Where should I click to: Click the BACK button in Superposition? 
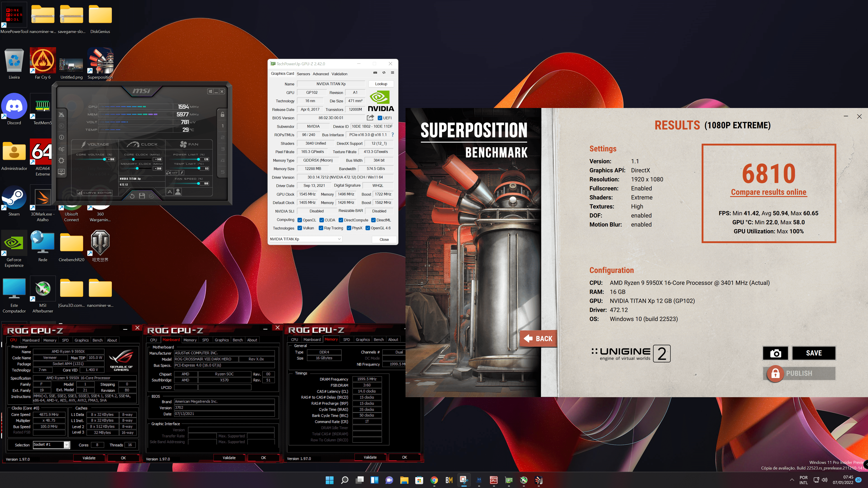pos(538,338)
